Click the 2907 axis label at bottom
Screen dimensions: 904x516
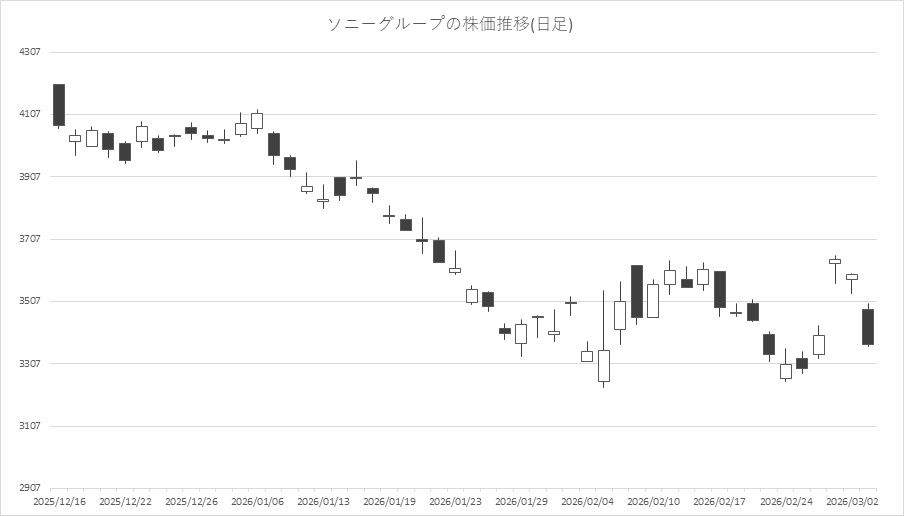(30, 488)
